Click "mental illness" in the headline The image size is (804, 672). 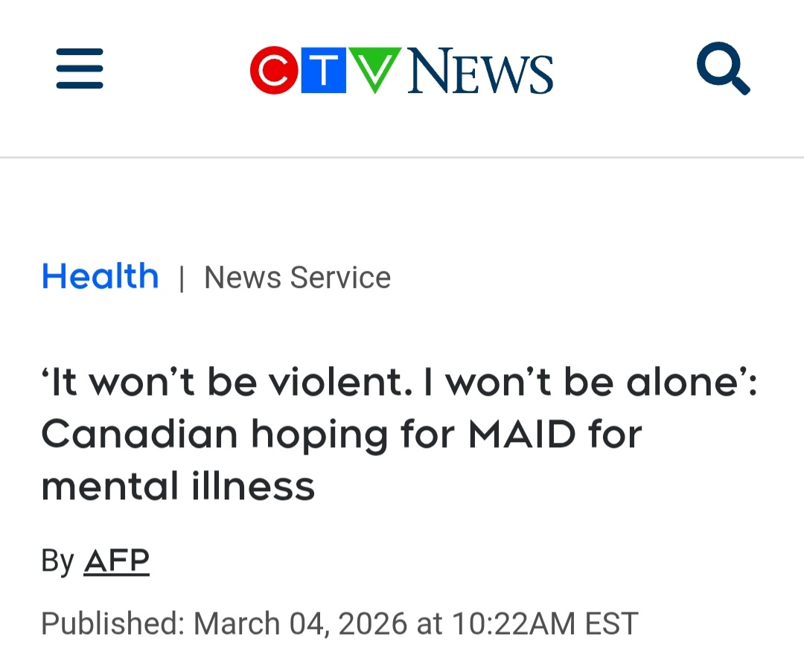pyautogui.click(x=178, y=486)
